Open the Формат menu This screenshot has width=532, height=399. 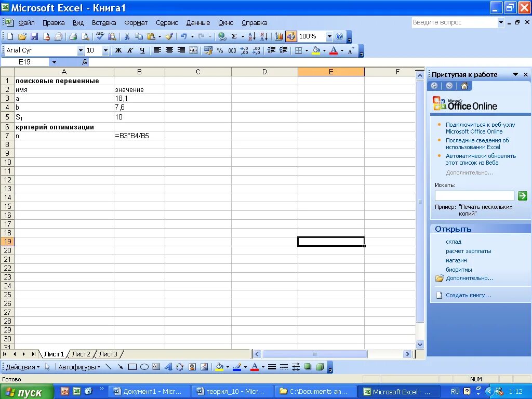pos(136,23)
